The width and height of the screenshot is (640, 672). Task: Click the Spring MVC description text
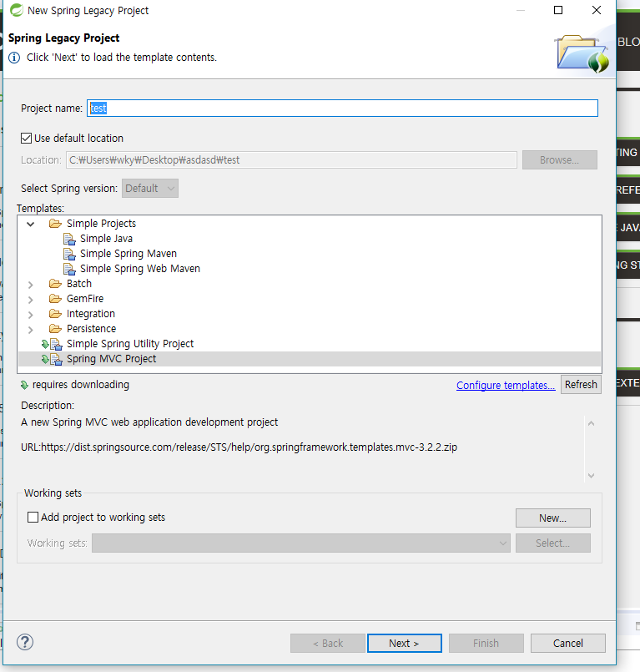pyautogui.click(x=149, y=422)
